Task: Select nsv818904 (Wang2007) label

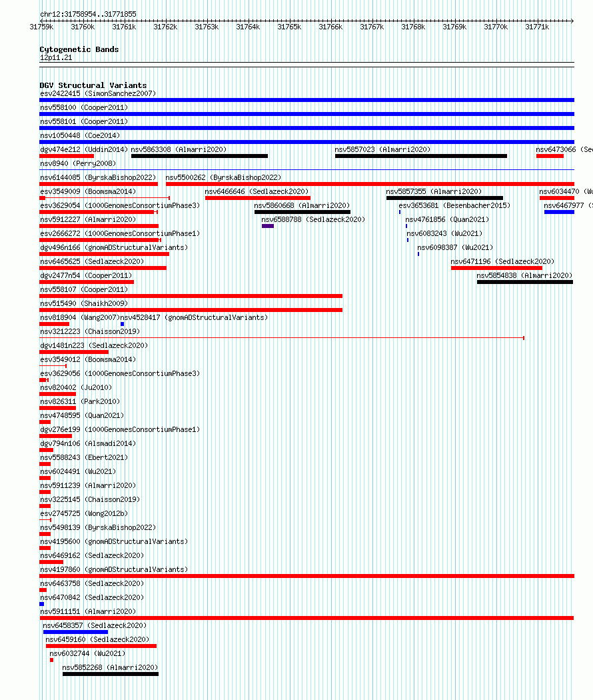Action: (80, 317)
